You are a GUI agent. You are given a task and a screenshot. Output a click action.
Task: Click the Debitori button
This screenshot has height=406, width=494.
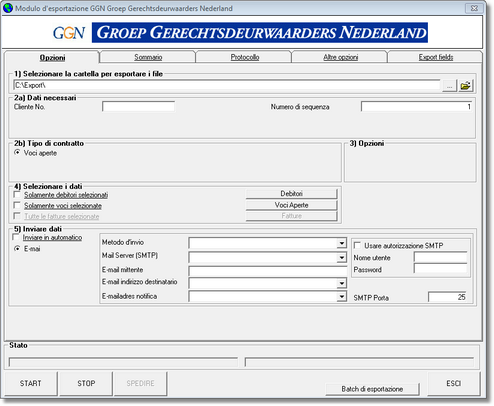pyautogui.click(x=291, y=194)
